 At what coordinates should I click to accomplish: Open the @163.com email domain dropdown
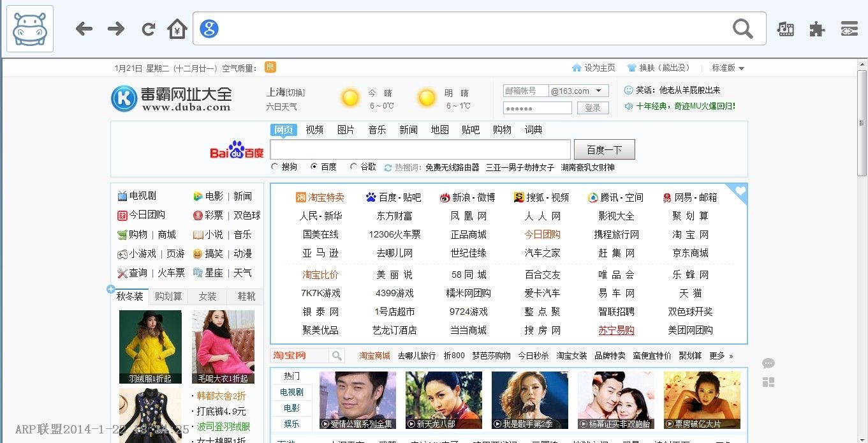[x=598, y=91]
